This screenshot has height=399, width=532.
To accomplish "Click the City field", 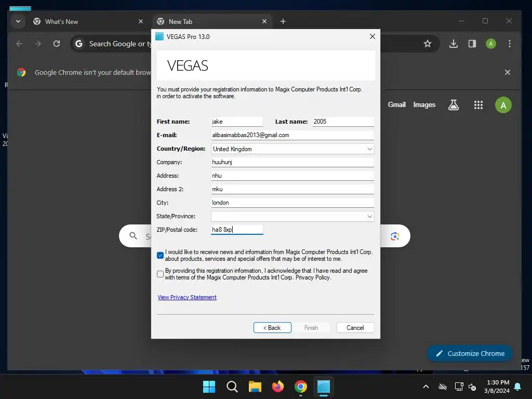I will [292, 203].
